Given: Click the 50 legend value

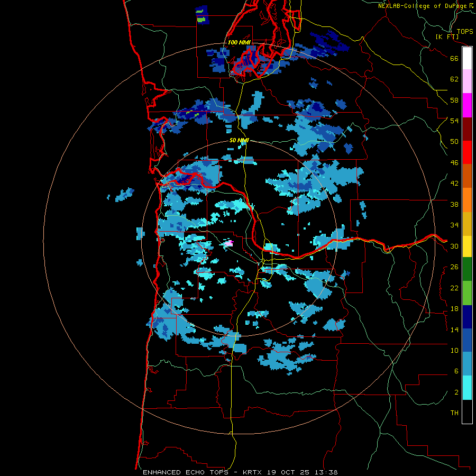Looking at the screenshot, I should [454, 142].
